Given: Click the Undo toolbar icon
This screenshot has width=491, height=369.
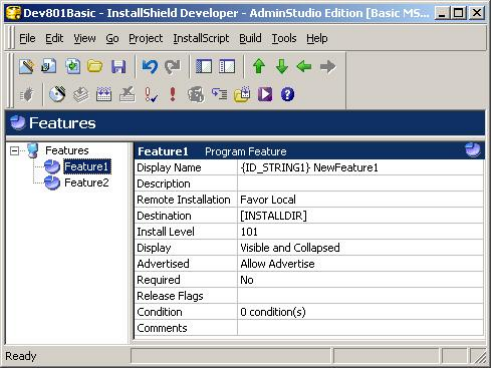Looking at the screenshot, I should pyautogui.click(x=150, y=66).
